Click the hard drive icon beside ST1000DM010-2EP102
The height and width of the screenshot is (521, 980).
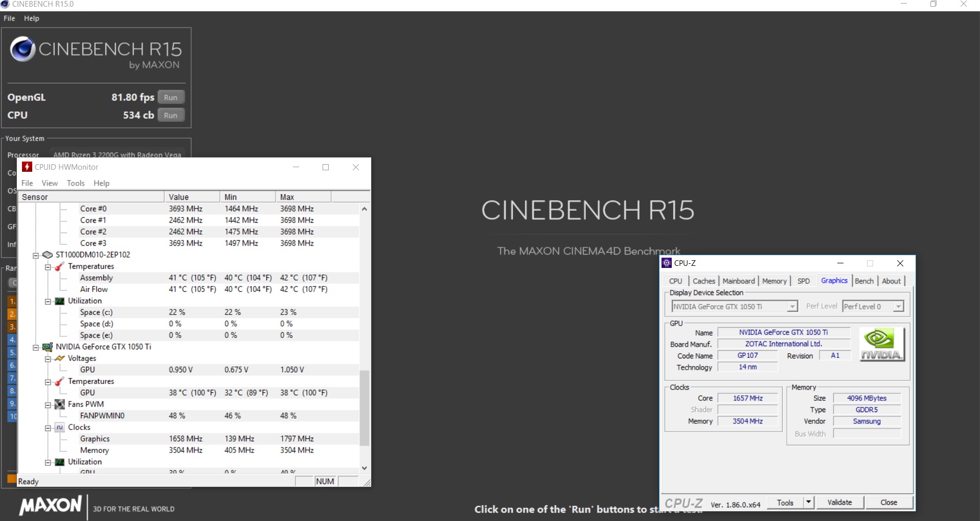click(x=48, y=255)
